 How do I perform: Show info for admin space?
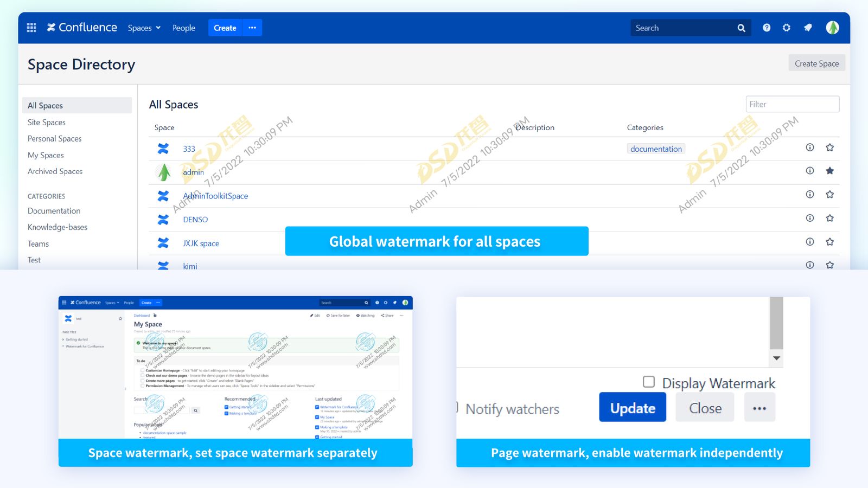click(x=810, y=171)
